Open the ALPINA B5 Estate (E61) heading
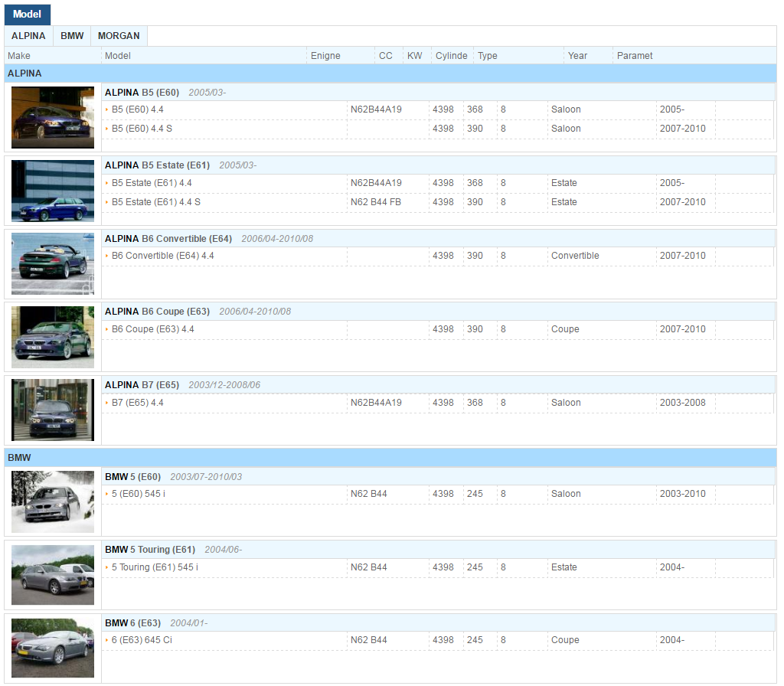Viewport: 784px width, 686px height. pyautogui.click(x=157, y=165)
